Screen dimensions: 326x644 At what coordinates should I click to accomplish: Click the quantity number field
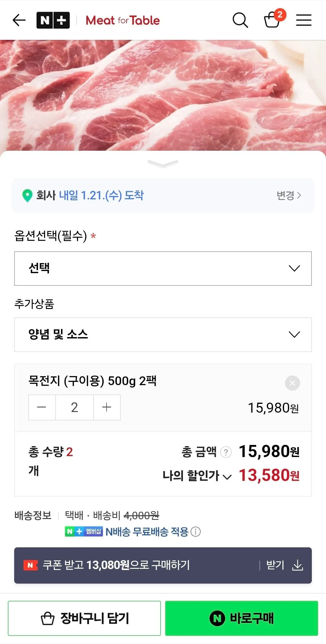[75, 407]
